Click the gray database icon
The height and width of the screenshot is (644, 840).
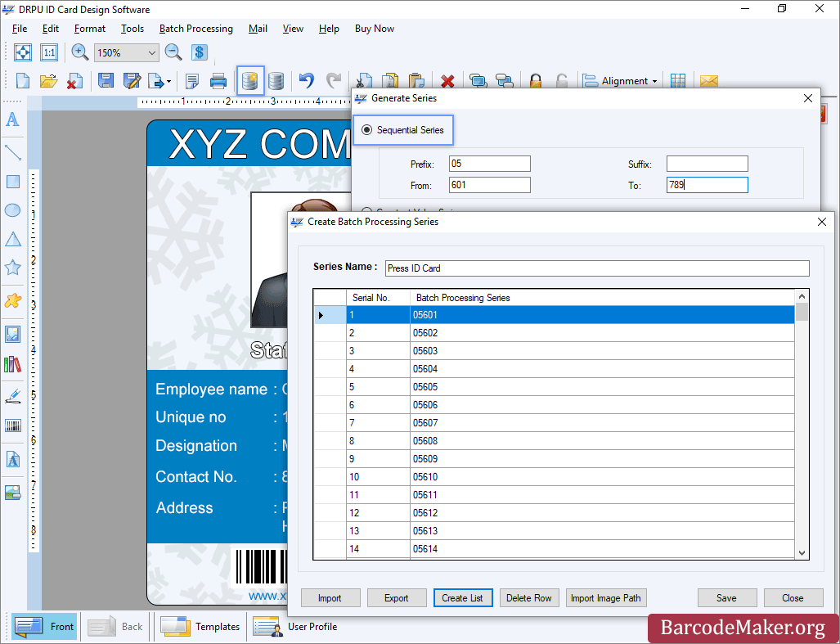point(276,81)
